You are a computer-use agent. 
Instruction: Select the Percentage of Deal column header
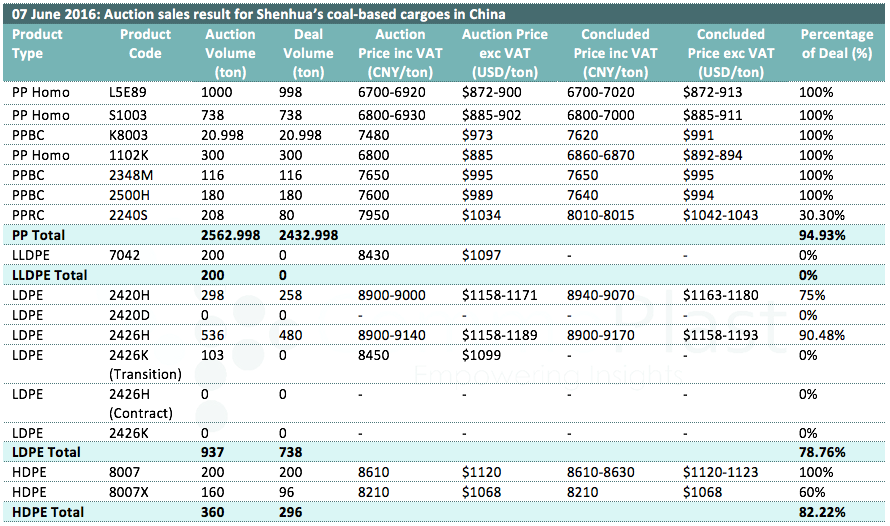coord(838,44)
